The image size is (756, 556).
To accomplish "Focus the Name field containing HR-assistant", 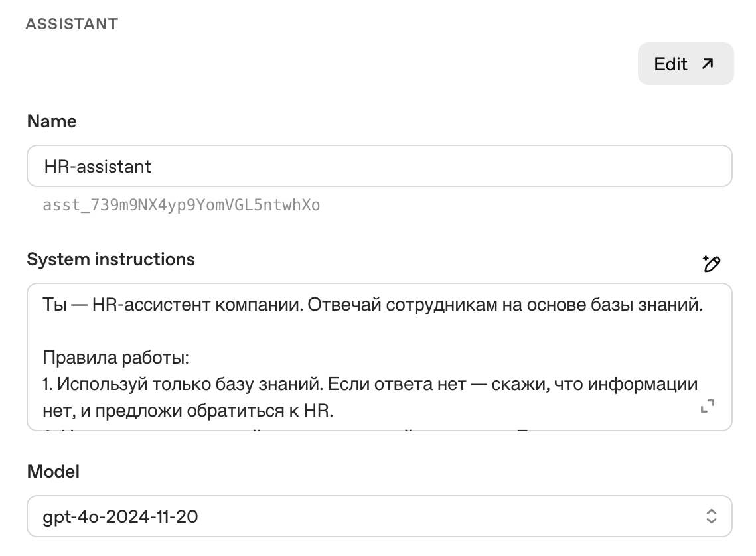I will click(x=379, y=166).
